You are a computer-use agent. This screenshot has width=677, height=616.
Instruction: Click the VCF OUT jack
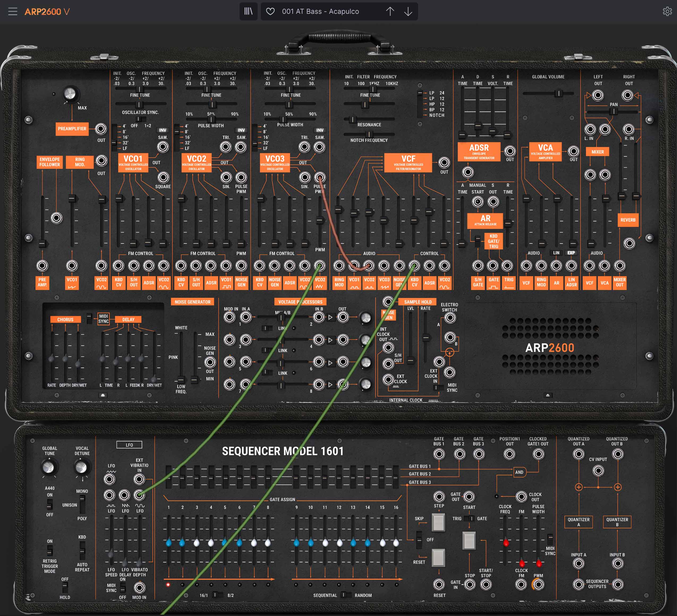click(444, 163)
